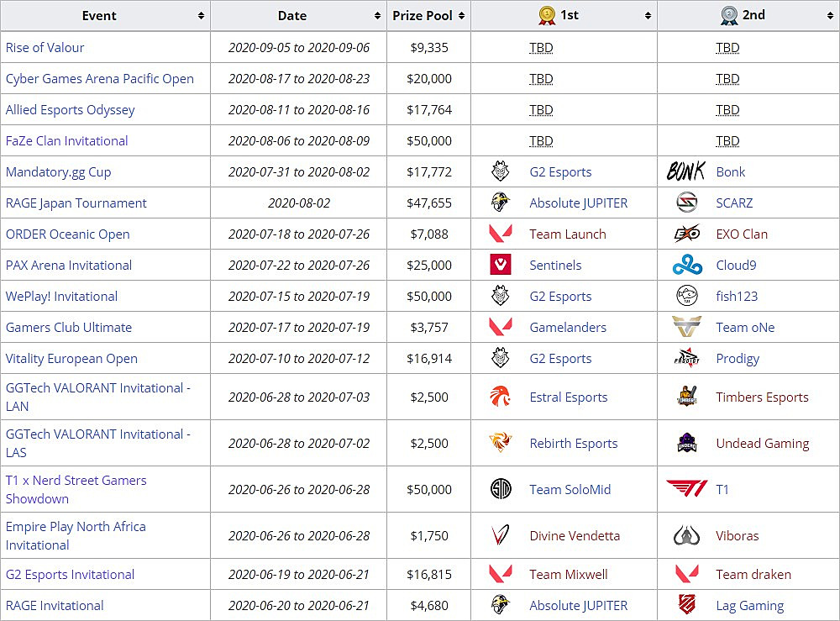Open Empire Play North Africa Invitational link
Screen dimensions: 840x621
76,534
